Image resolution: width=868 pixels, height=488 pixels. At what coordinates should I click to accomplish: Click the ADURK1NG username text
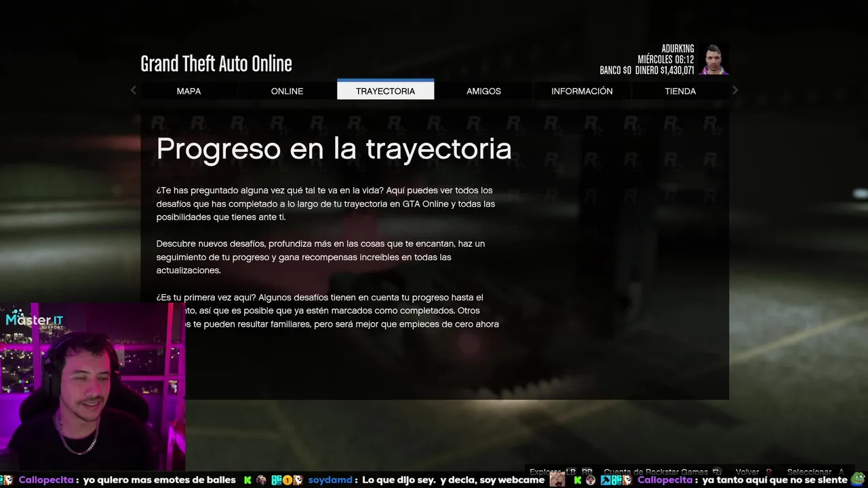[677, 49]
